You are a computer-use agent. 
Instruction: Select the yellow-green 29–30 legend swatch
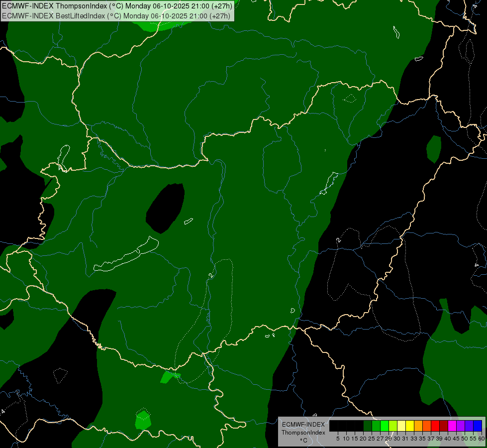[x=393, y=426]
